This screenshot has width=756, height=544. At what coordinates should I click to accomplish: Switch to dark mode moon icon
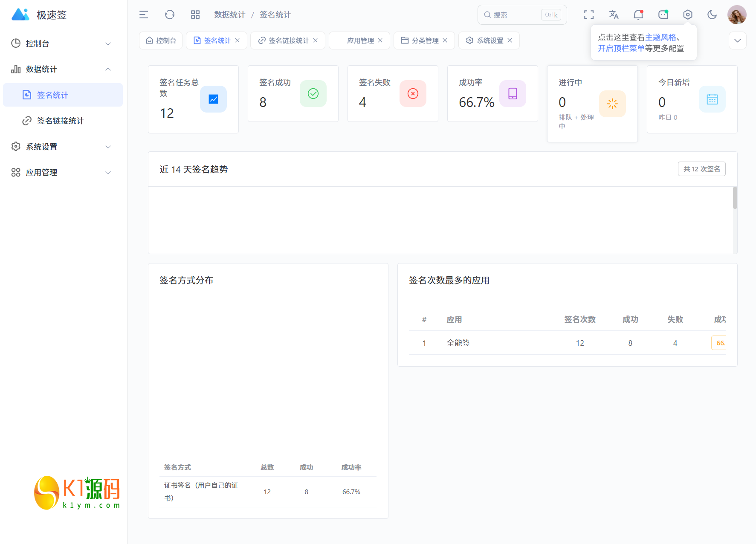pos(712,15)
